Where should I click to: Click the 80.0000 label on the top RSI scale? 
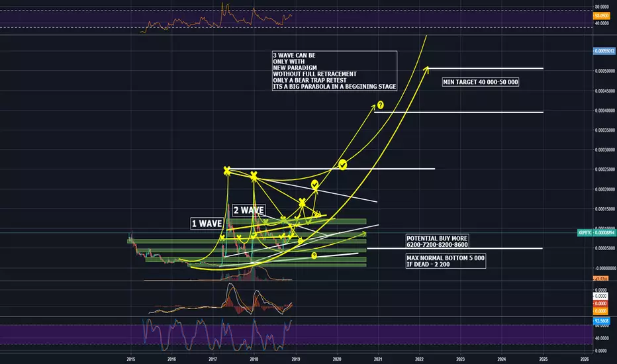[602, 7]
